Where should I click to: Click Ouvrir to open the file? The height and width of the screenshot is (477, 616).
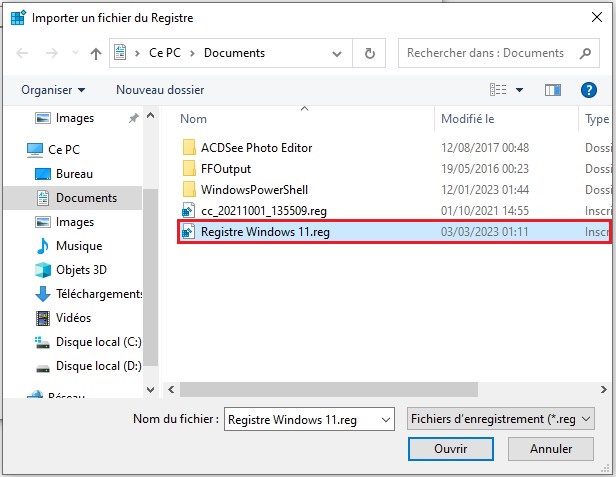coord(451,449)
